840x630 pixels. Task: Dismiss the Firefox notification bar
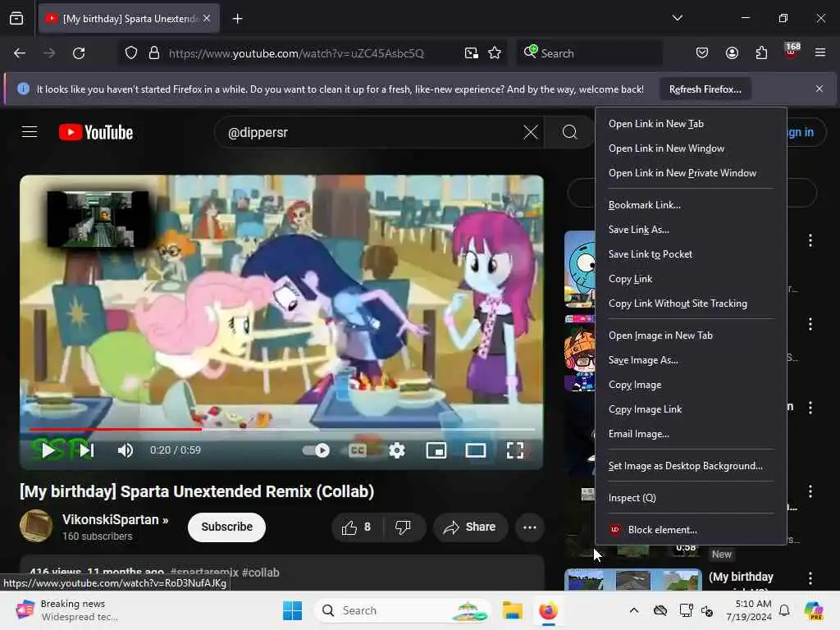pyautogui.click(x=819, y=89)
